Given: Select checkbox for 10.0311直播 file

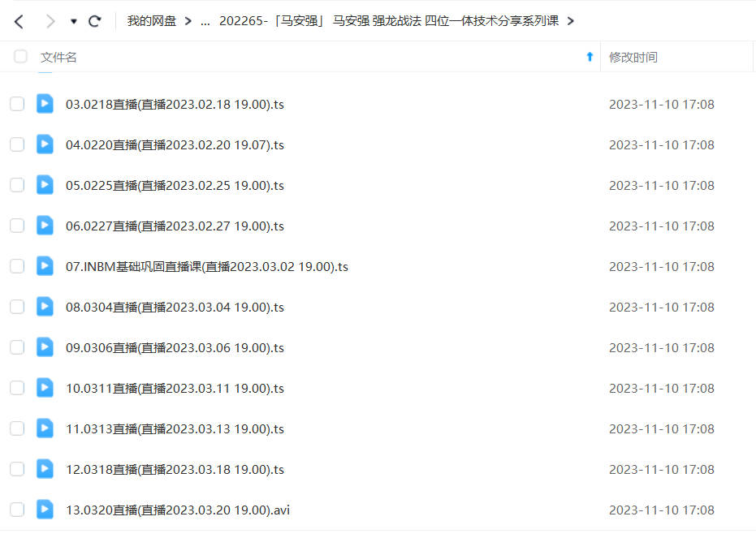Looking at the screenshot, I should click(x=17, y=388).
